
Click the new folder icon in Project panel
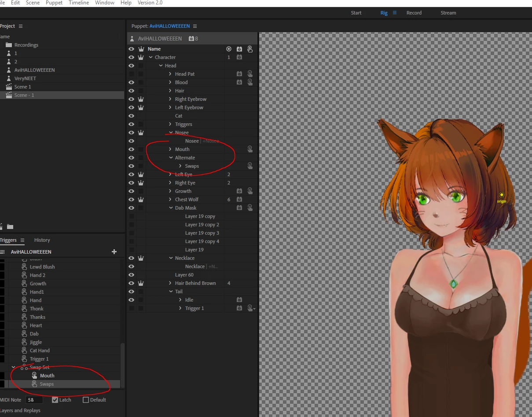click(10, 226)
